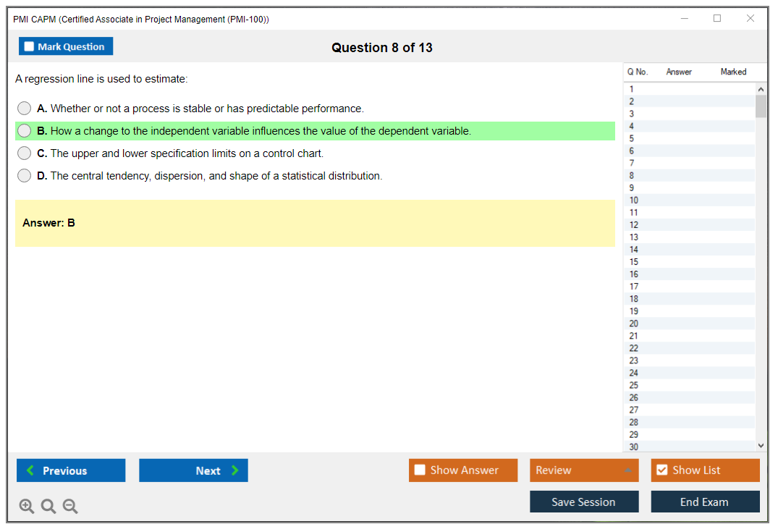Tick the Mark Question checkbox
778x532 pixels.
(30, 46)
